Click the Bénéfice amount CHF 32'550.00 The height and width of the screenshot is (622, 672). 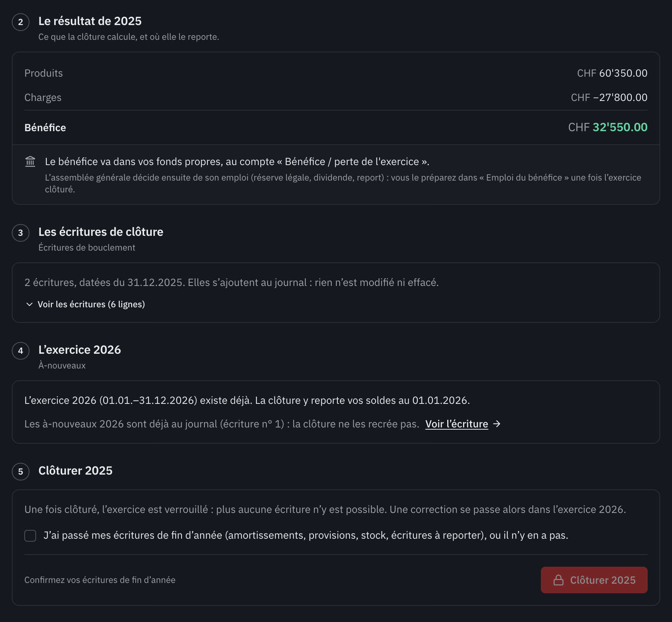tap(608, 127)
